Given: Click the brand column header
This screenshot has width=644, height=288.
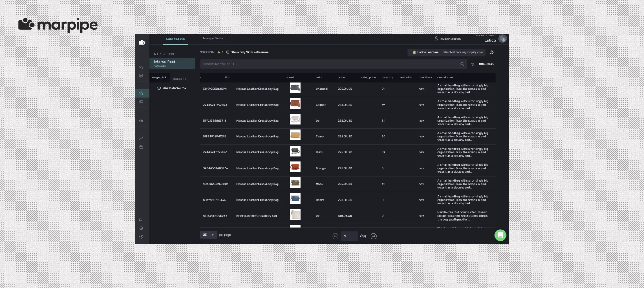Looking at the screenshot, I should 290,77.
